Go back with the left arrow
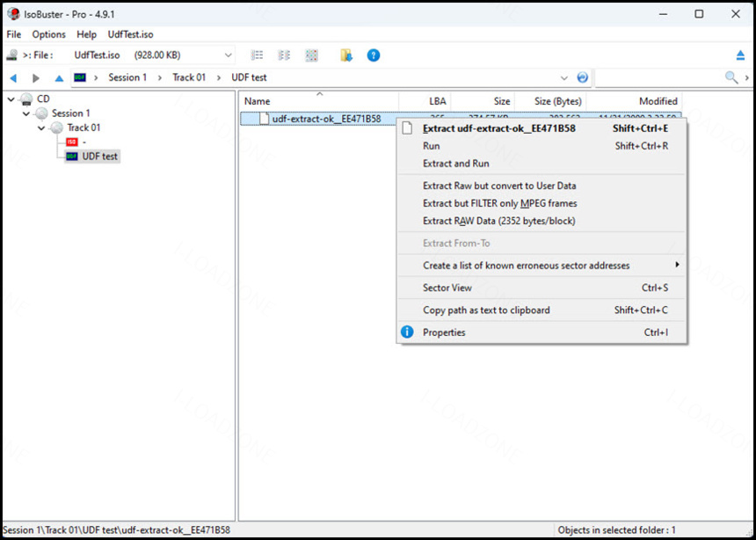This screenshot has width=756, height=540. tap(13, 77)
